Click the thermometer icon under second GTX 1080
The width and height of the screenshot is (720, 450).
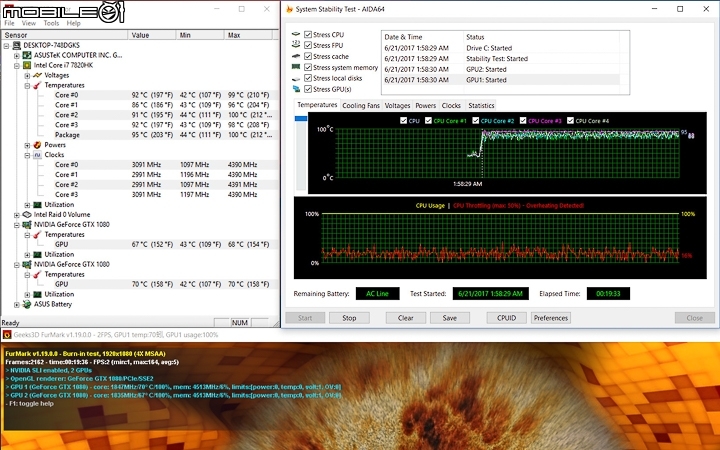(x=38, y=275)
